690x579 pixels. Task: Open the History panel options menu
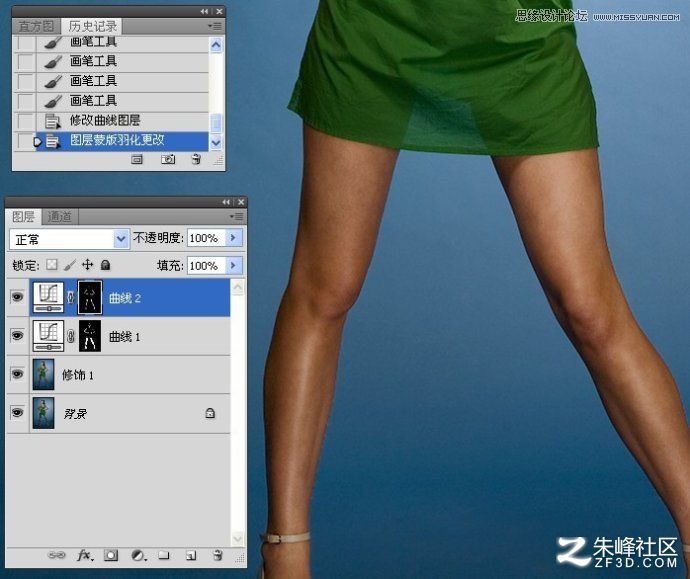[215, 26]
